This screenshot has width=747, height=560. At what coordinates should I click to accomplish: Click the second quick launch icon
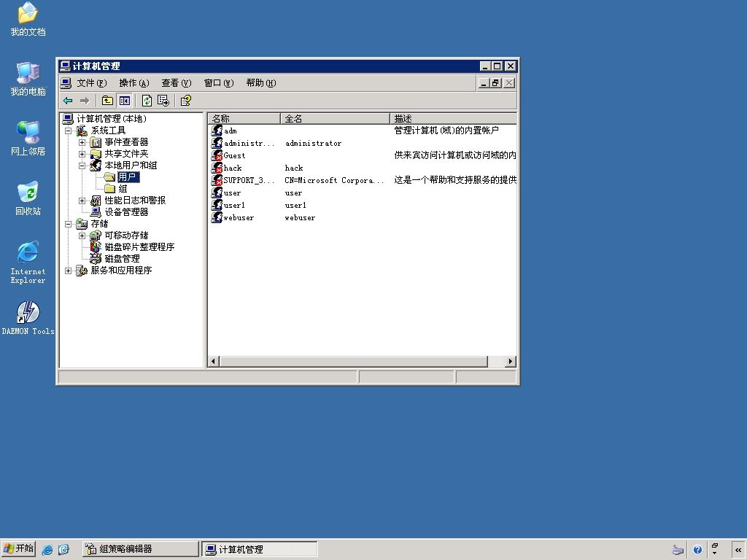click(x=64, y=550)
